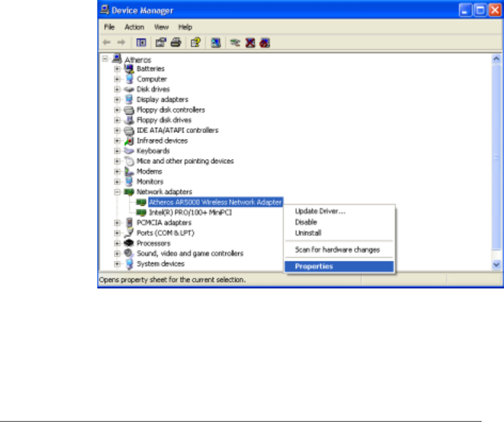The height and width of the screenshot is (422, 504).
Task: Expand the Monitors node
Action: [117, 181]
